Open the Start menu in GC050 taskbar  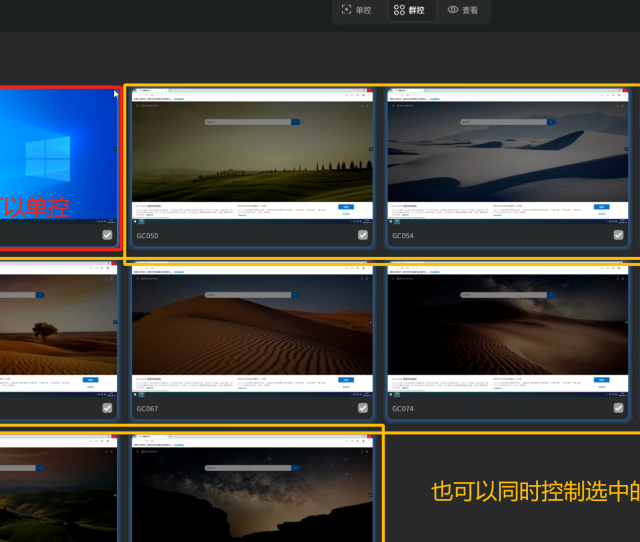(x=136, y=222)
